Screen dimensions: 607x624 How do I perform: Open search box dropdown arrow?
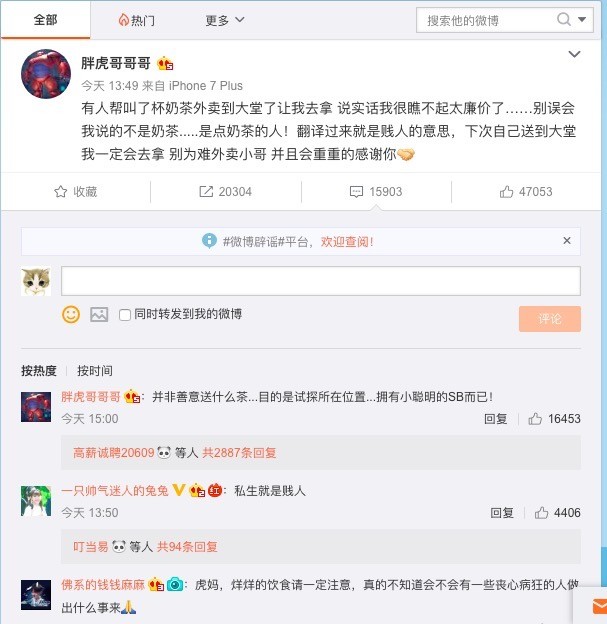tap(582, 19)
